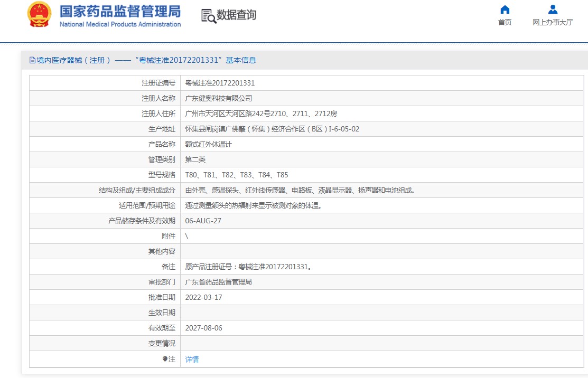Click the 型号规格 row label
This screenshot has width=588, height=378.
[162, 175]
